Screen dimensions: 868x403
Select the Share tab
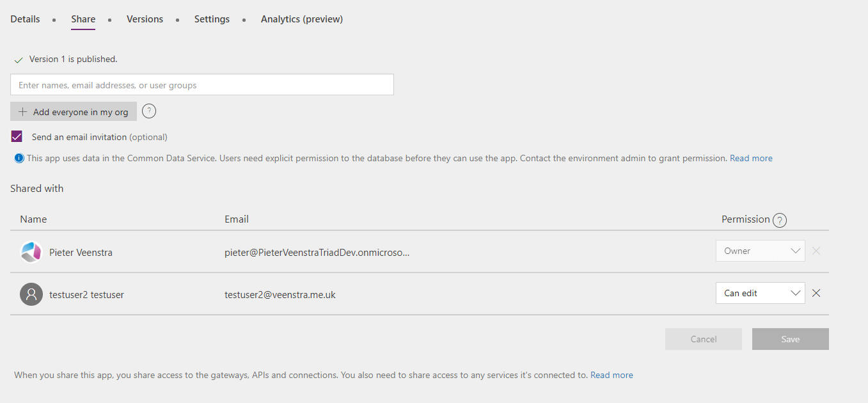[83, 19]
